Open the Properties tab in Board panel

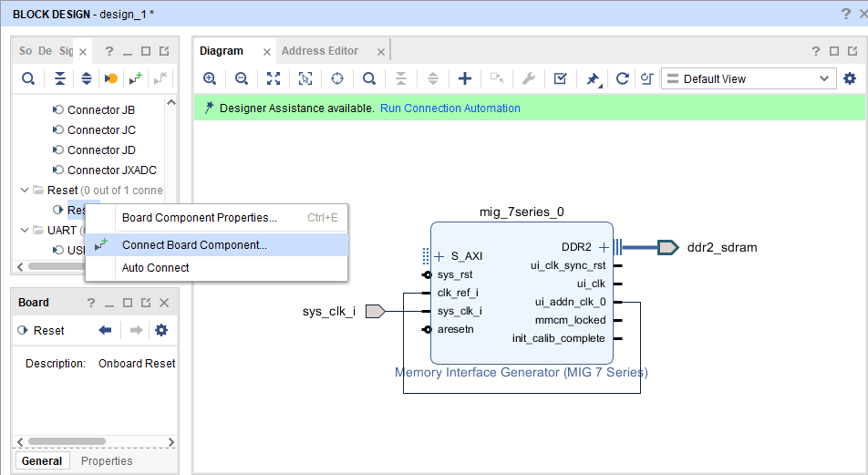click(x=107, y=460)
